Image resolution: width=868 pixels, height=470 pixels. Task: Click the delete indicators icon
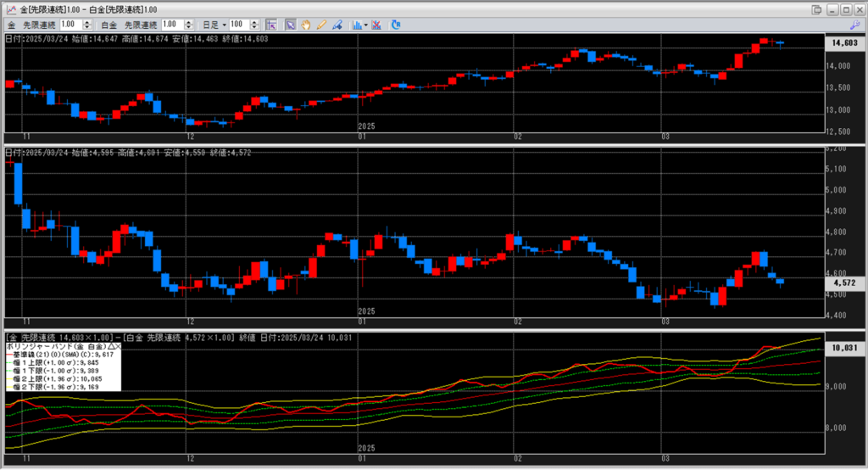[x=376, y=25]
